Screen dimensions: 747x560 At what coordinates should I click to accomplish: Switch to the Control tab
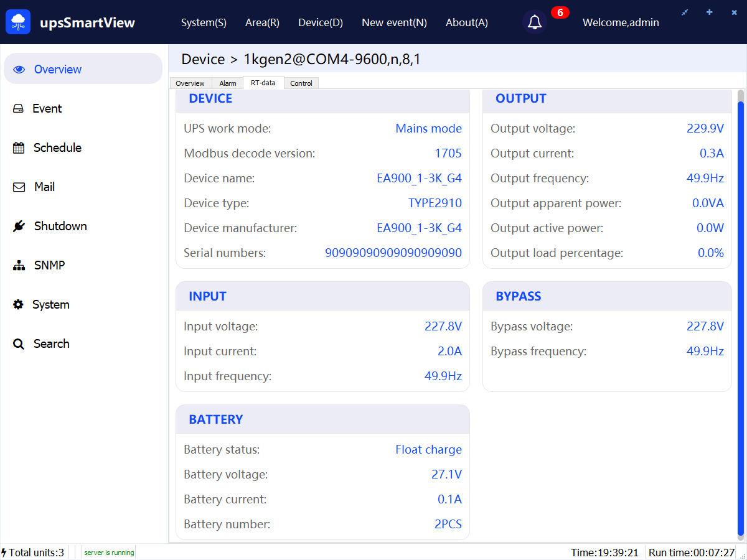[x=301, y=83]
